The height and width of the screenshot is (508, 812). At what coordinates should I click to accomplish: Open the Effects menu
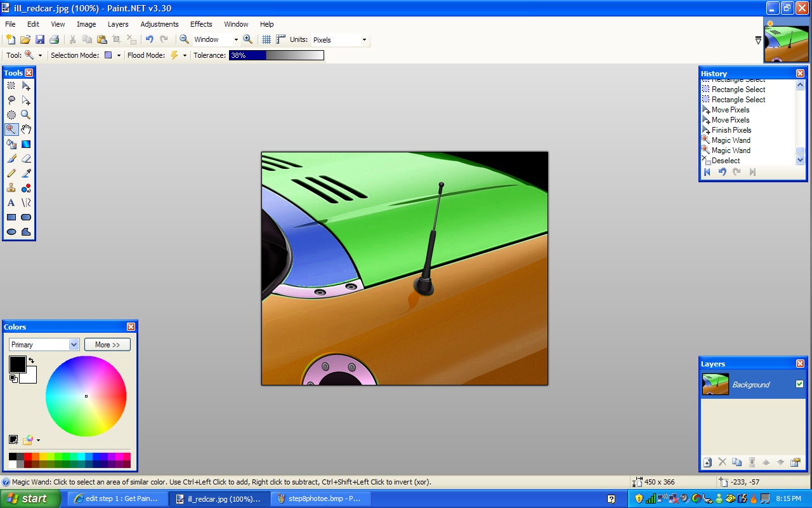click(x=200, y=24)
